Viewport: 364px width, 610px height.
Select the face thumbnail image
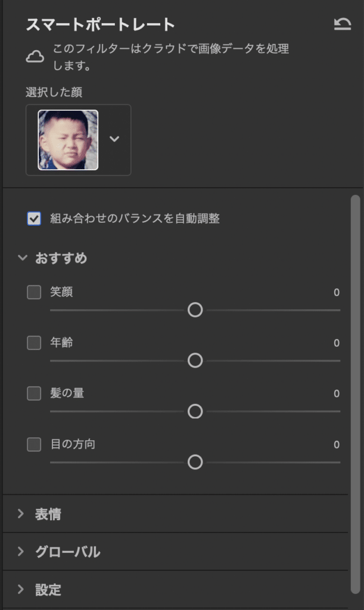coord(68,140)
